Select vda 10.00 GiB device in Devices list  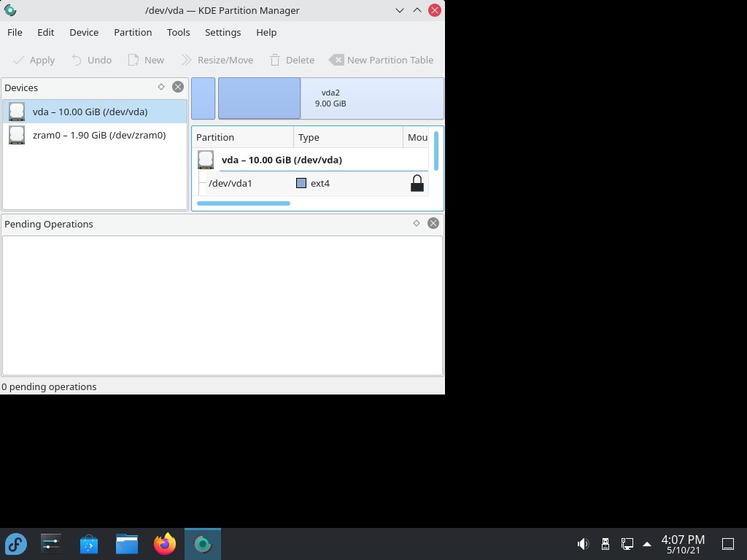coord(95,112)
